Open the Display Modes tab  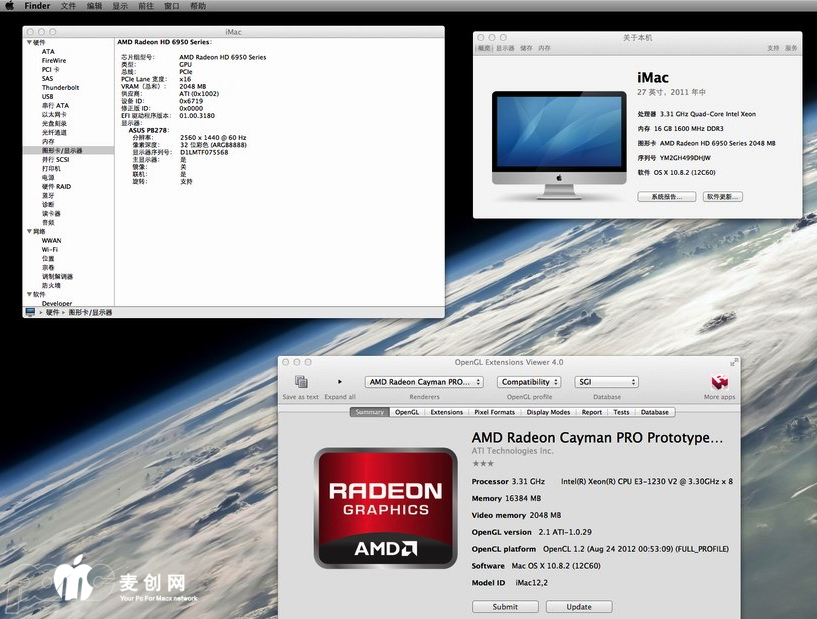click(548, 412)
